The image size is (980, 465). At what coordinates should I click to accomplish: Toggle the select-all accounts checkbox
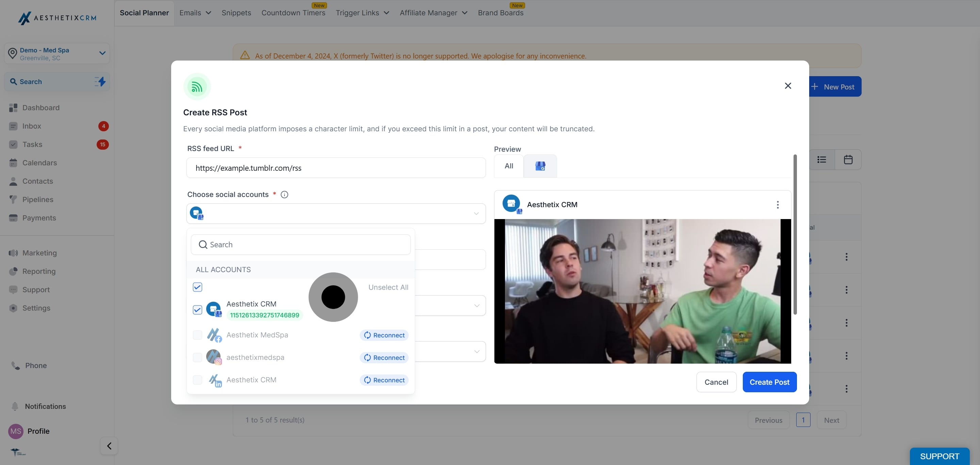[x=197, y=287]
